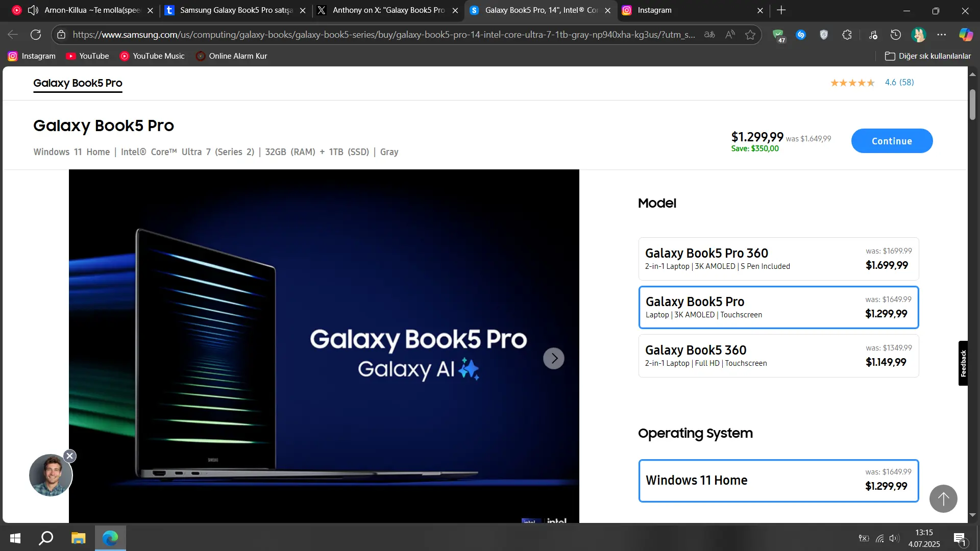The width and height of the screenshot is (980, 551).
Task: Show next product image in carousel
Action: pyautogui.click(x=553, y=359)
